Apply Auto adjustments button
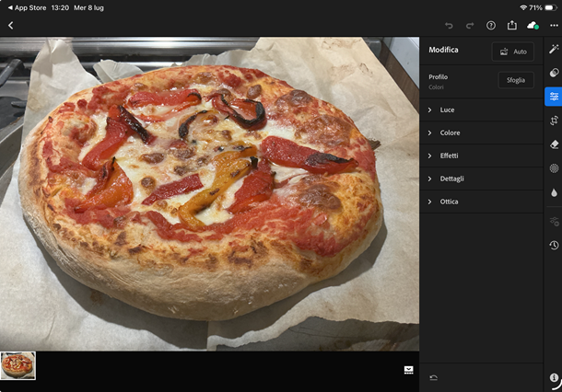This screenshot has height=392, width=562. point(513,52)
